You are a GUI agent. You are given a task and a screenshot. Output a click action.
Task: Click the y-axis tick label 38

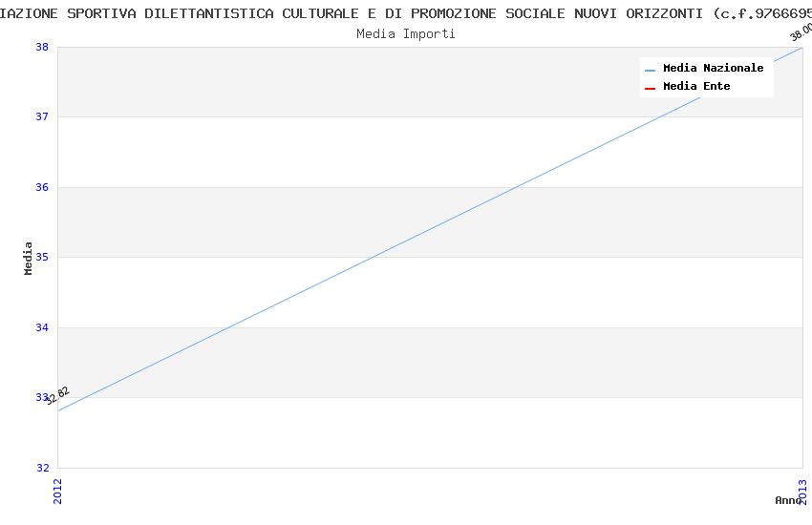click(43, 47)
